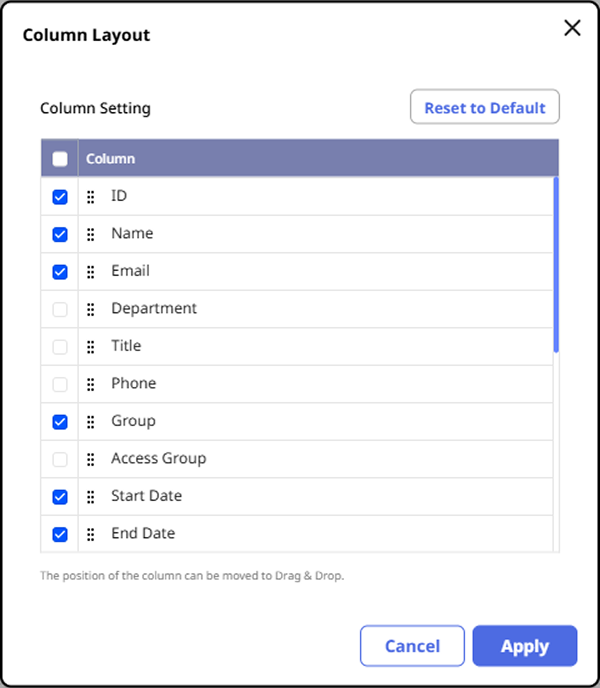The image size is (600, 688).
Task: Click the Reset to Default button
Action: tap(485, 108)
